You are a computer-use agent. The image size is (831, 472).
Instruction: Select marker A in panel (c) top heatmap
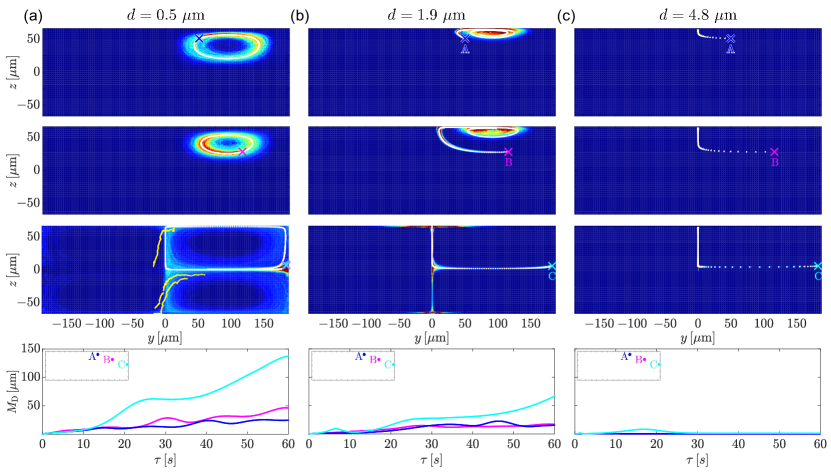pos(731,38)
